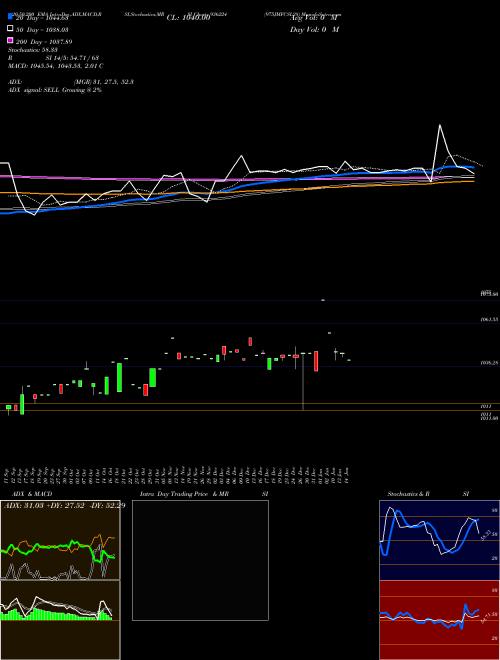The width and height of the screenshot is (500, 660).
Task: Click the RSI 14/5 values line
Action: pos(53,58)
